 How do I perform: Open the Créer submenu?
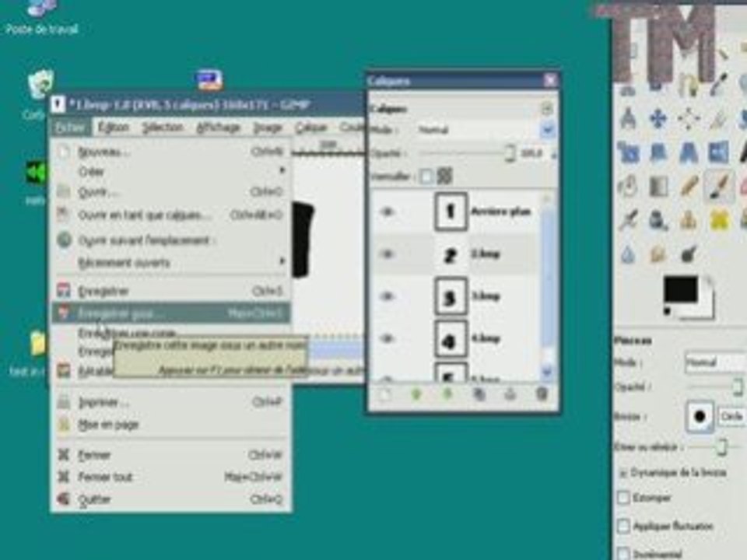coord(170,171)
